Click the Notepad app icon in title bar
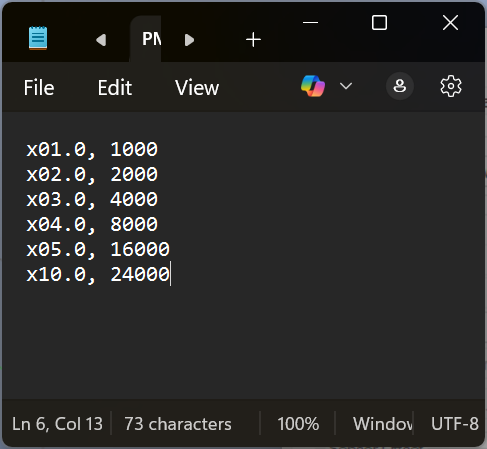The height and width of the screenshot is (449, 487). [x=38, y=38]
